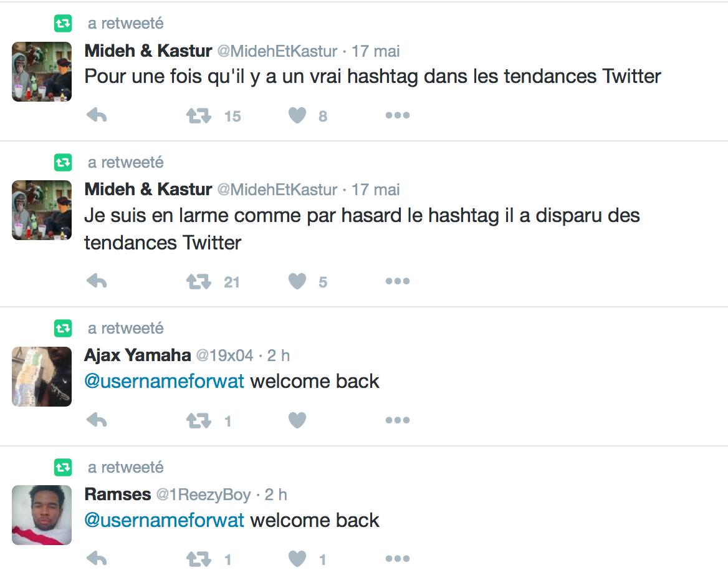Like the 'Je suis en larme' tweet
728x575 pixels.
point(297,281)
